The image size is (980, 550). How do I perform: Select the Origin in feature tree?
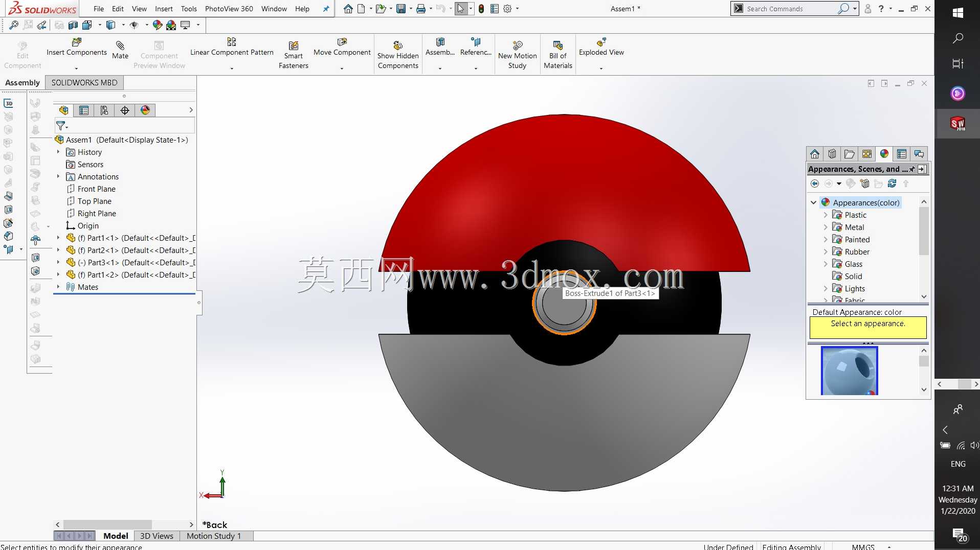(82, 225)
